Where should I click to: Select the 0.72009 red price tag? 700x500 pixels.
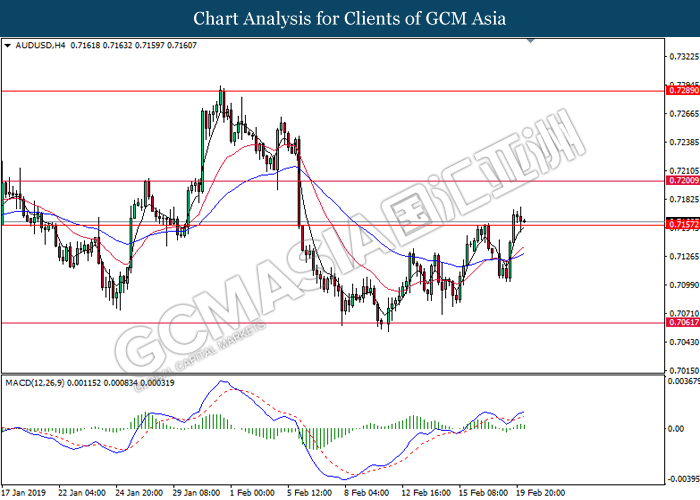pos(682,182)
